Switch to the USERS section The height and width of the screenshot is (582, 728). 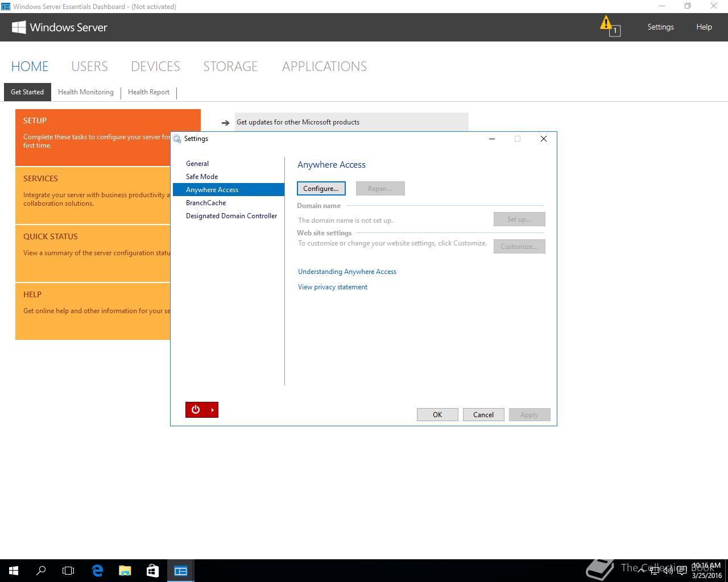[89, 66]
